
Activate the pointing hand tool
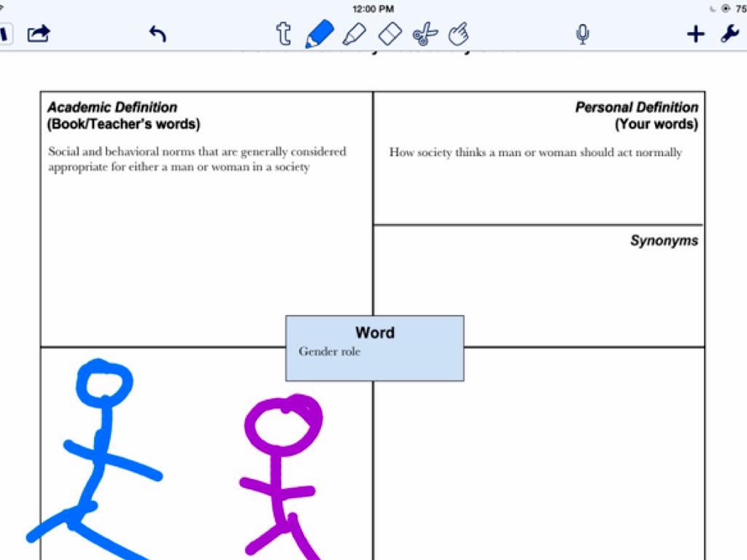(x=458, y=34)
